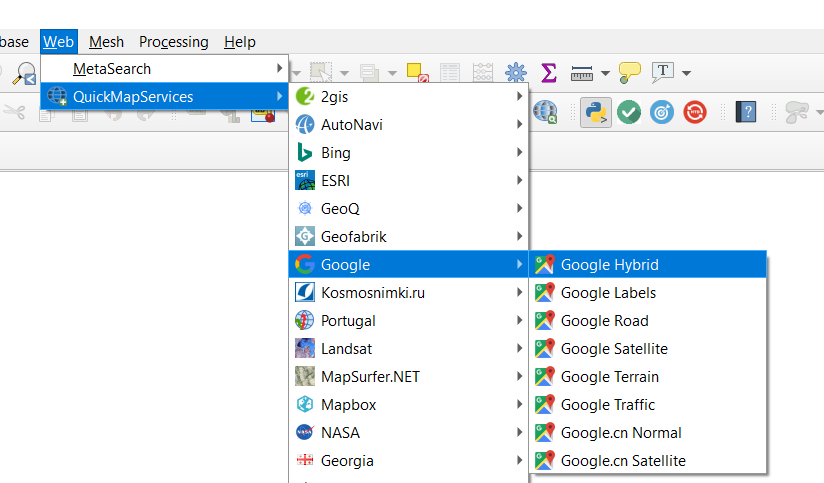Expand the Landsat submenu

pos(409,348)
